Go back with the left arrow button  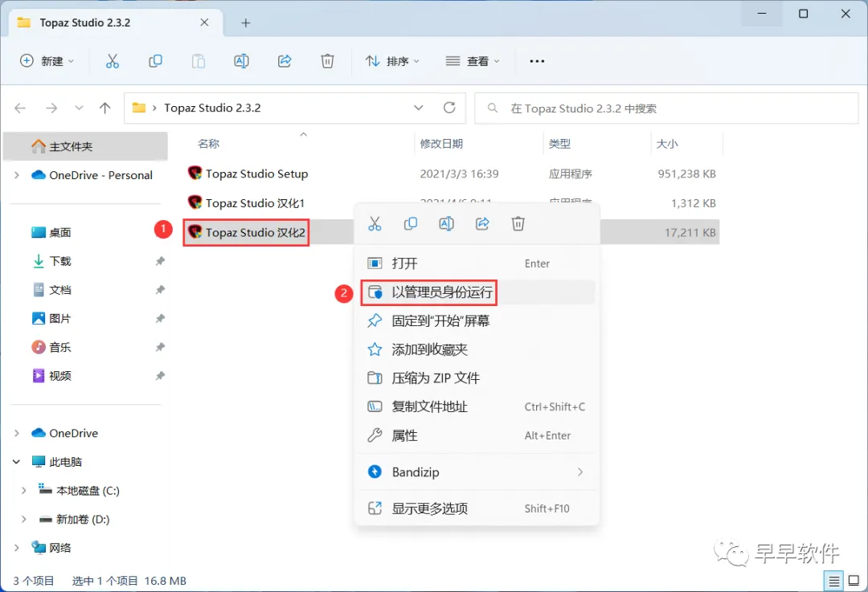tap(20, 108)
